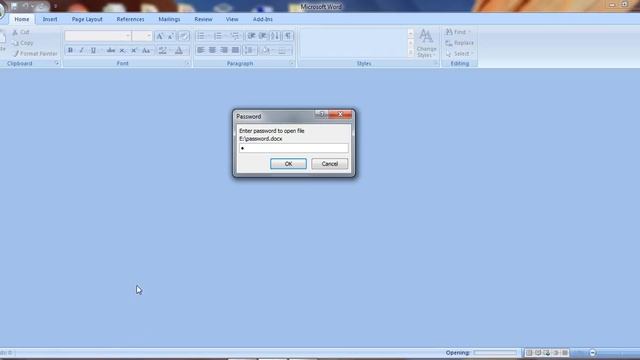Toggle Show/Hide paragraph marks
Screen dimensions: 640x360
click(x=288, y=36)
